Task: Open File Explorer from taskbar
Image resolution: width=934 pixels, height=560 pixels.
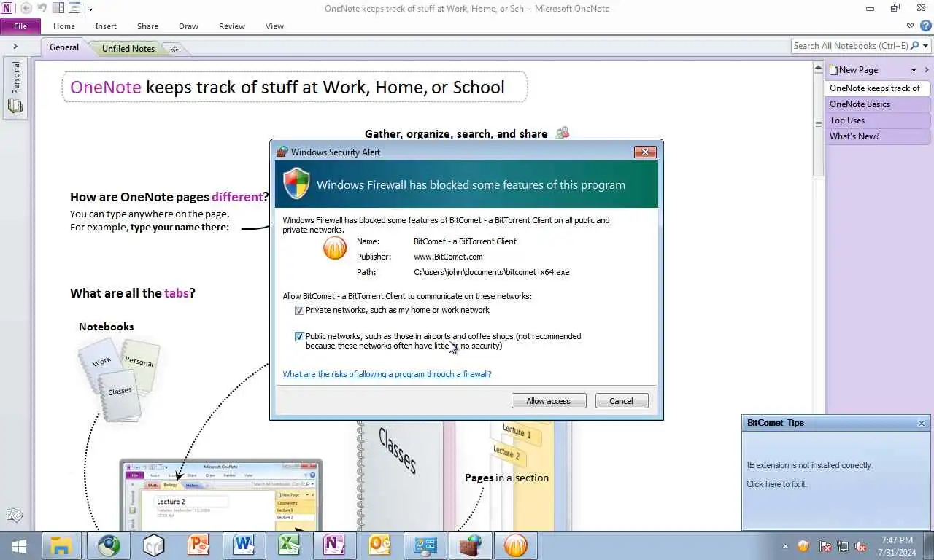Action: pos(61,545)
